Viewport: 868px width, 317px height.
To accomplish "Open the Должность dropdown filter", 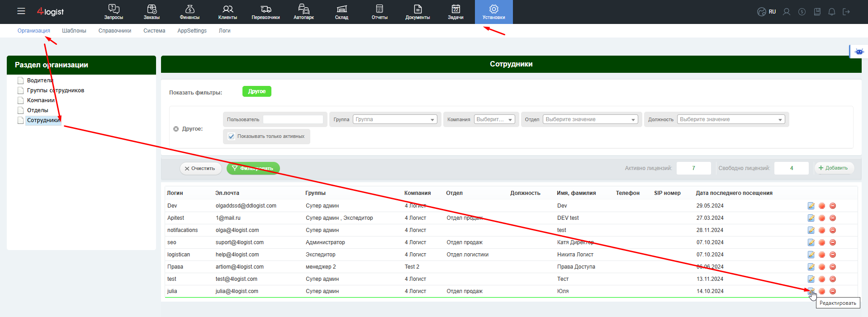I will [x=731, y=119].
